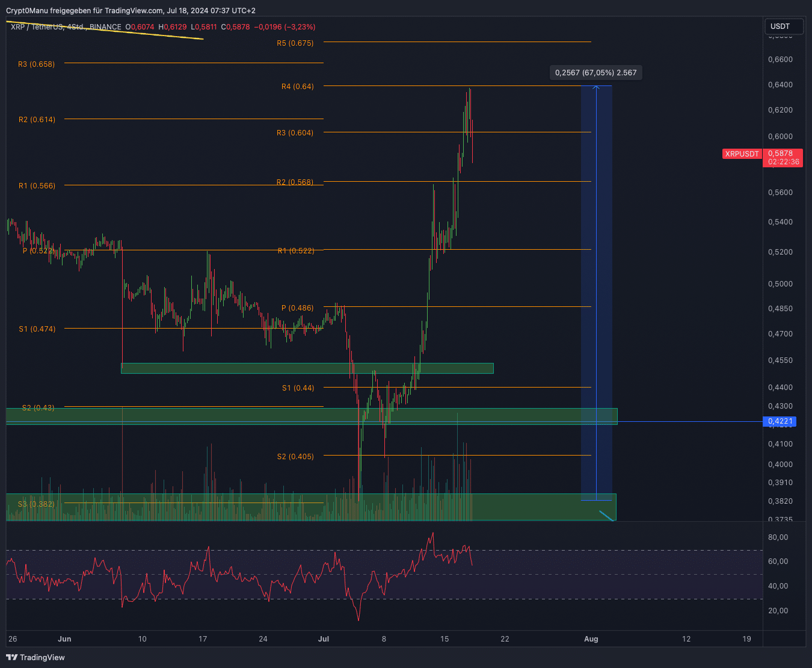Viewport: 812px width, 668px height.
Task: Click the Aug label on time axis
Action: click(x=591, y=639)
